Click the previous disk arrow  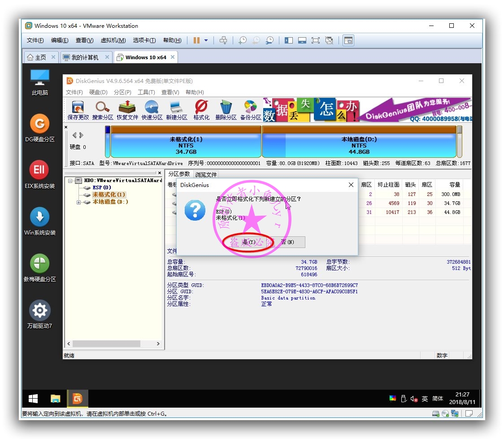(x=74, y=135)
